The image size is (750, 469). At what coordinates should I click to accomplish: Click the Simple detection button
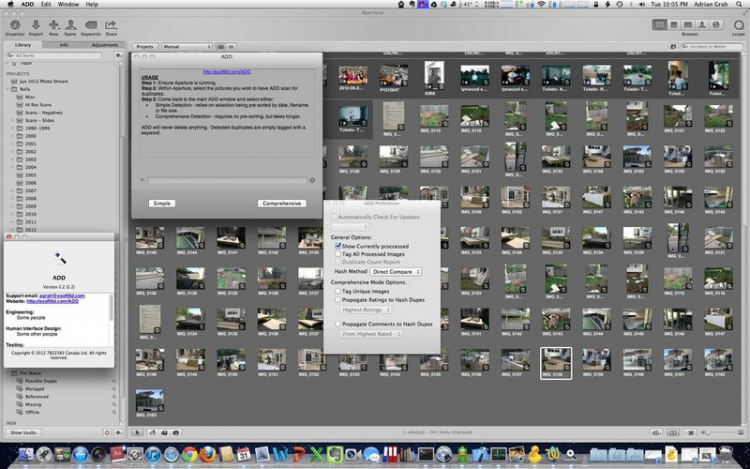point(162,203)
